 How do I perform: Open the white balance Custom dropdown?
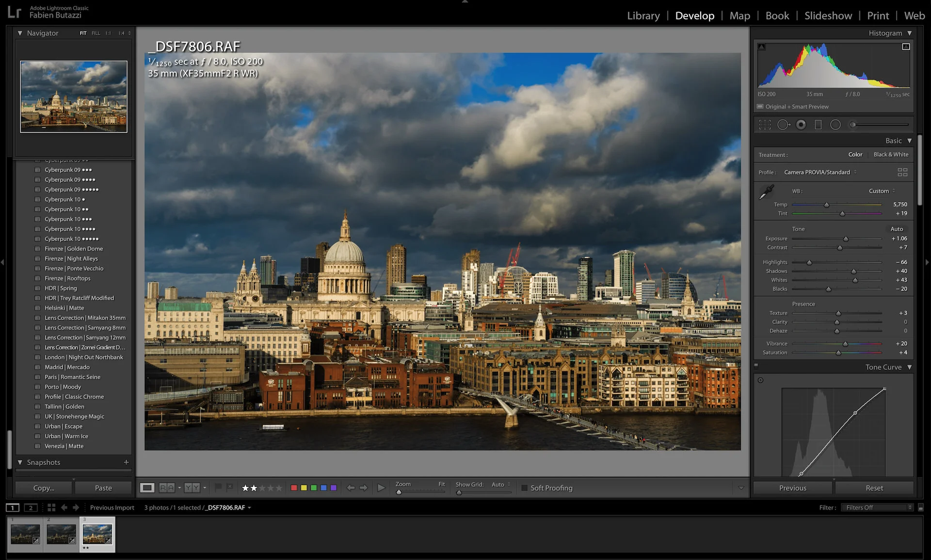(x=882, y=191)
